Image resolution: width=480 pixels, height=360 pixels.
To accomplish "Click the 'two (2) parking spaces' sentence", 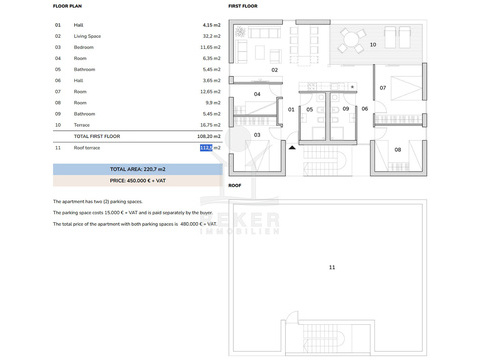I will tap(98, 202).
